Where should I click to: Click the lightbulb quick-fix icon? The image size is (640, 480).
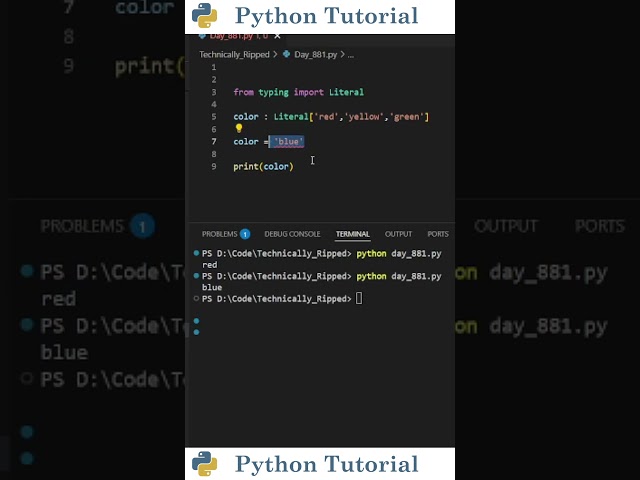[x=239, y=129]
